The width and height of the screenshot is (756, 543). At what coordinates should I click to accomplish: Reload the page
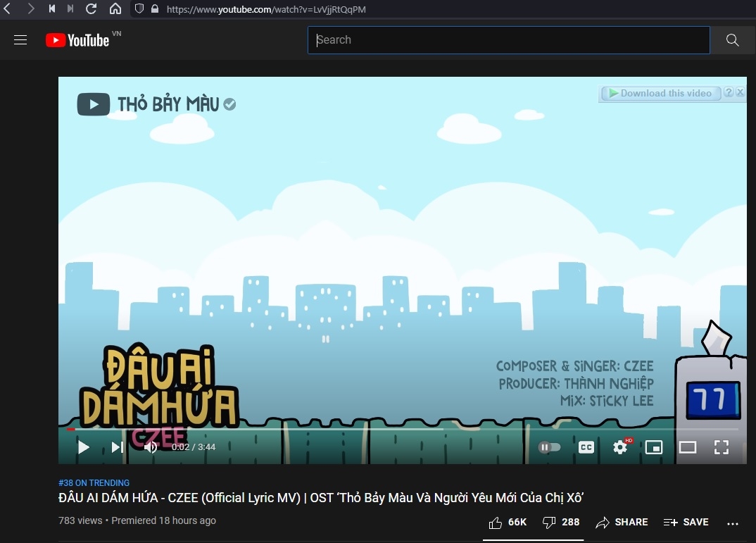(x=91, y=8)
